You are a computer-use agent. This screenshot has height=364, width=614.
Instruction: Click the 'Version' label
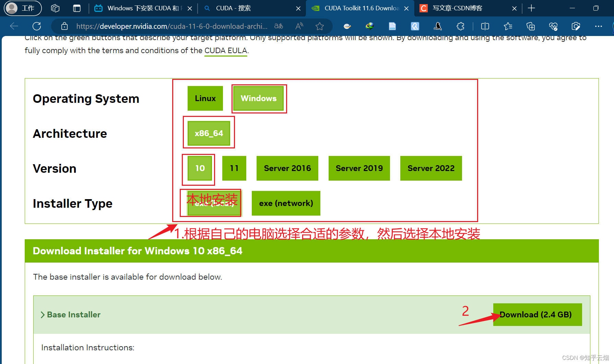55,169
